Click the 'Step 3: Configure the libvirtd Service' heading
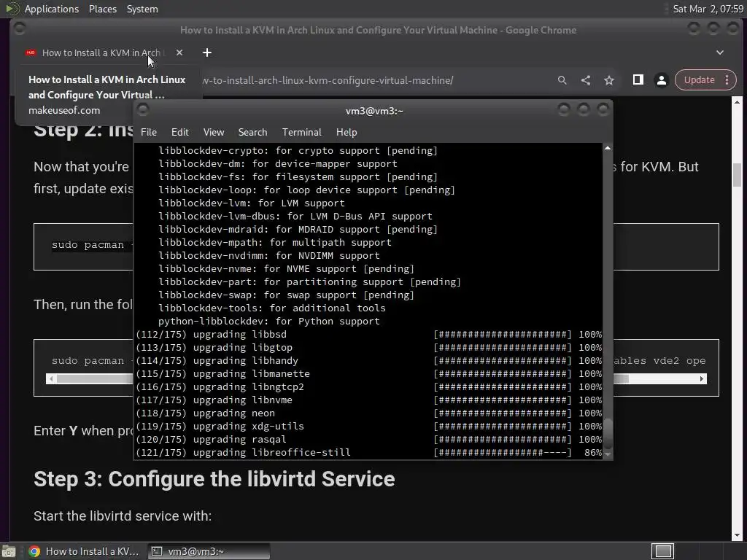Image resolution: width=747 pixels, height=560 pixels. pos(214,479)
